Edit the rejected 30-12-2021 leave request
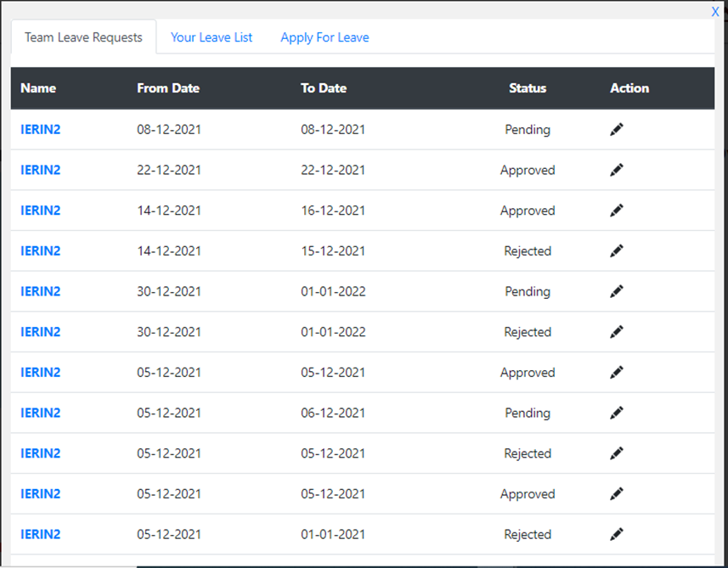Image resolution: width=728 pixels, height=568 pixels. pyautogui.click(x=617, y=332)
